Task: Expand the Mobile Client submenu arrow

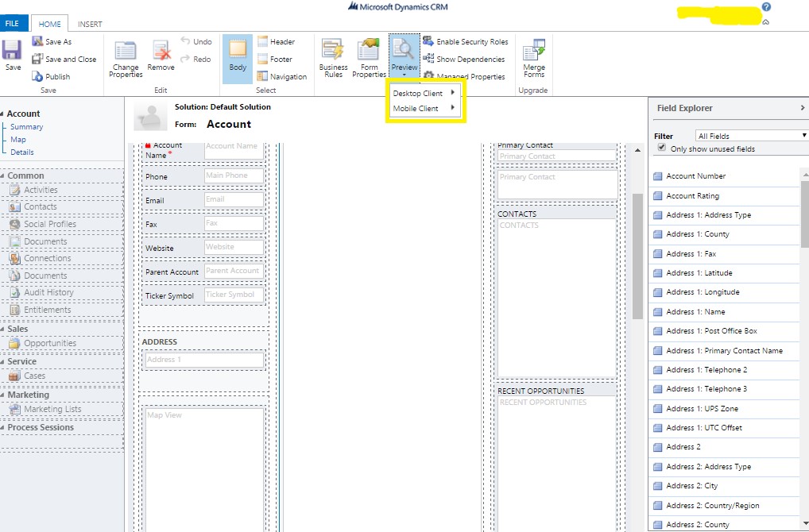Action: point(453,107)
